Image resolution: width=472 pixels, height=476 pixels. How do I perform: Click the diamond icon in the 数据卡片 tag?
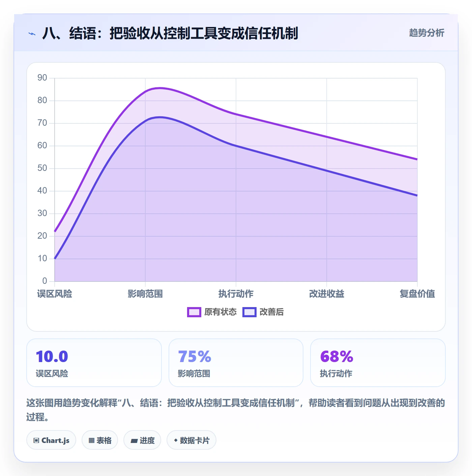(x=176, y=440)
